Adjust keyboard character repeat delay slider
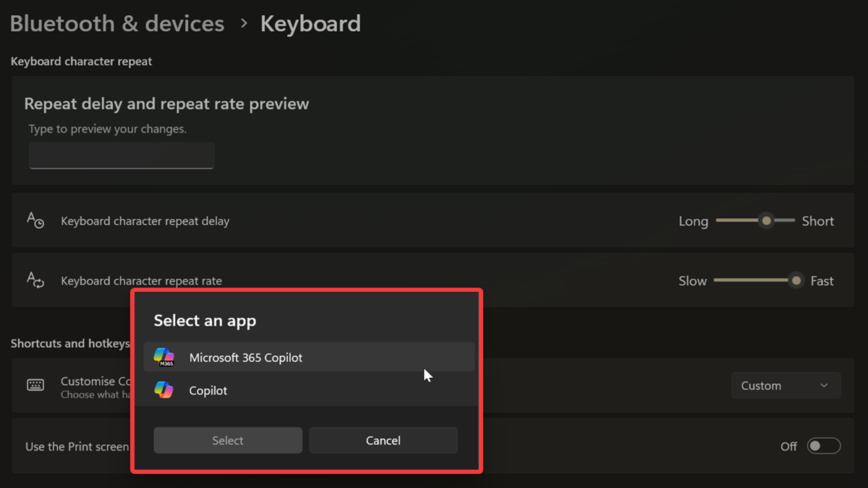Screen dimensions: 868x488 point(755,221)
